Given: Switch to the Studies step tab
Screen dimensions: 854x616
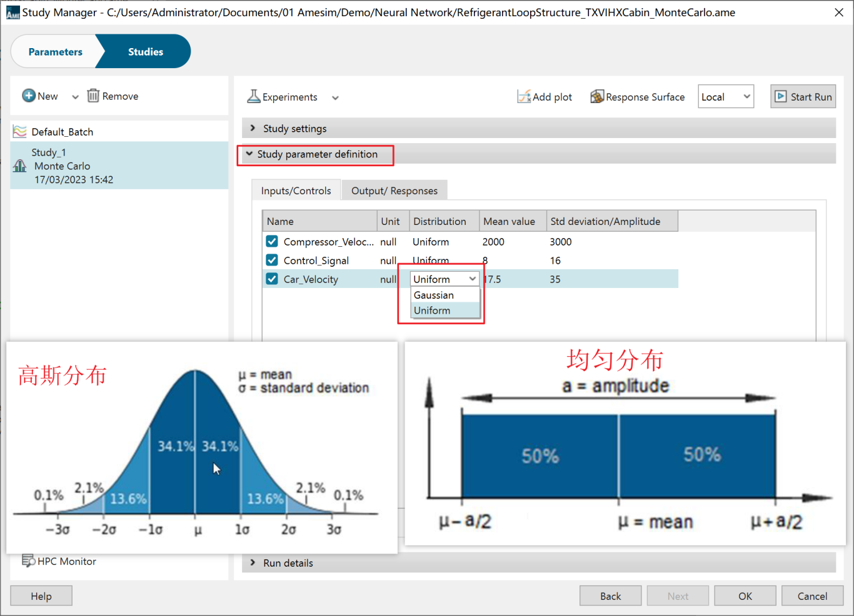Looking at the screenshot, I should click(145, 52).
